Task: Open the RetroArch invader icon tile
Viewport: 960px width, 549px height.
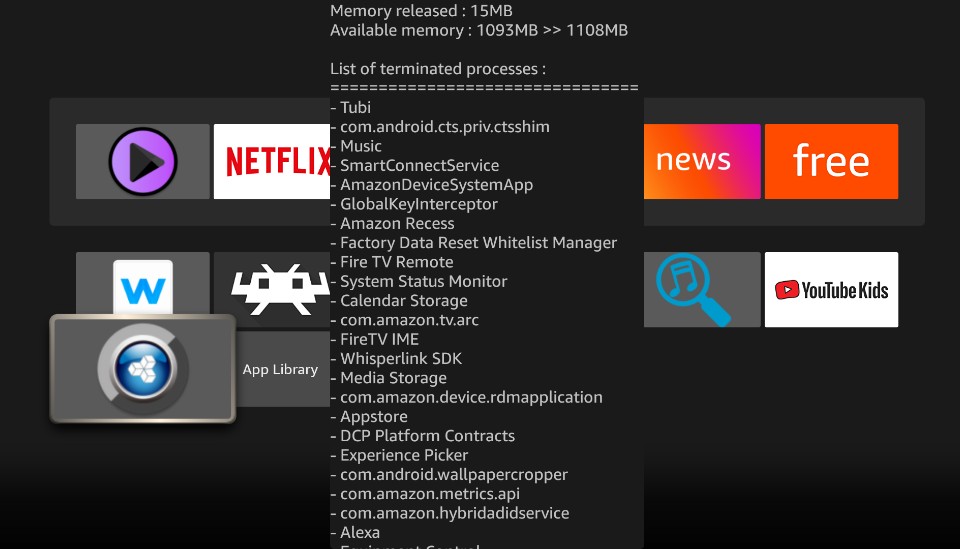Action: coord(272,289)
